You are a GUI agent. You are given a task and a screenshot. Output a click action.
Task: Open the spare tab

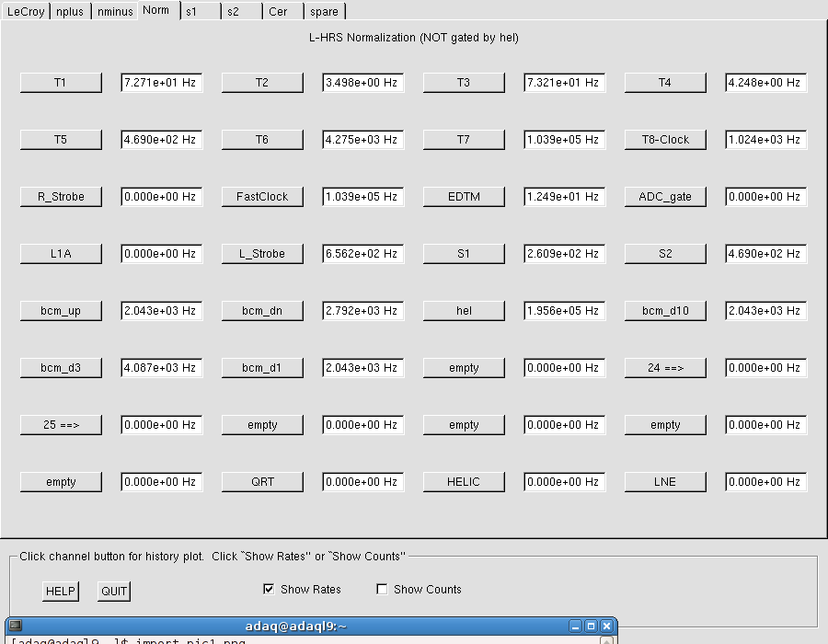(324, 11)
